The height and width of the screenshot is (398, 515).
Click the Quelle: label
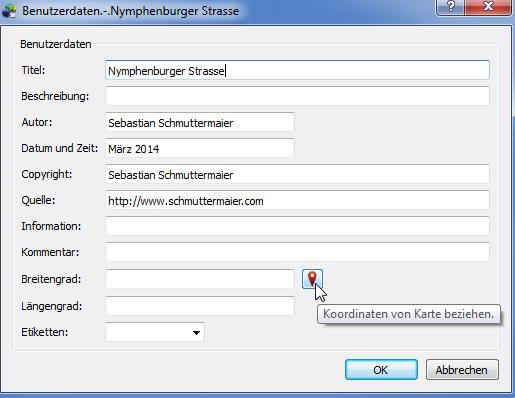(38, 200)
